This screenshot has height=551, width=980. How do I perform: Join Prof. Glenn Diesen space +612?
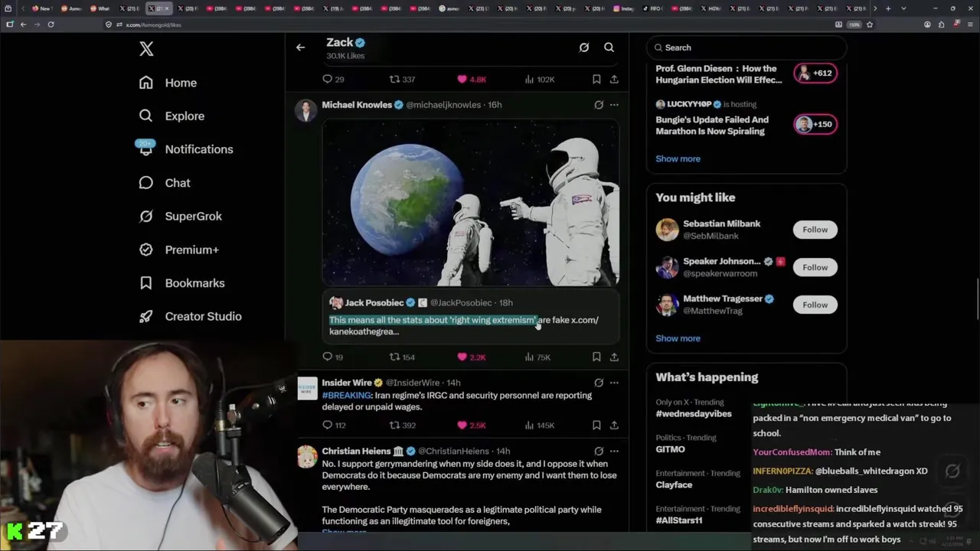(x=815, y=73)
